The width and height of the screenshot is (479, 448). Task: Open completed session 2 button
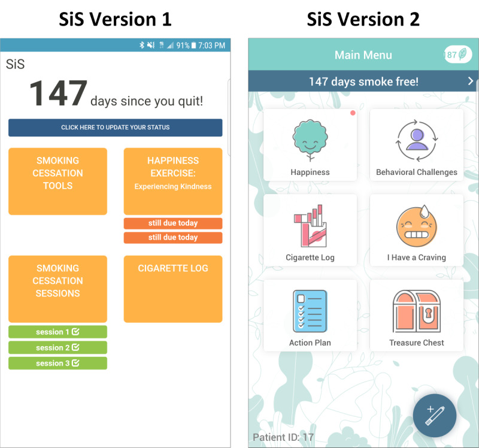pyautogui.click(x=57, y=347)
